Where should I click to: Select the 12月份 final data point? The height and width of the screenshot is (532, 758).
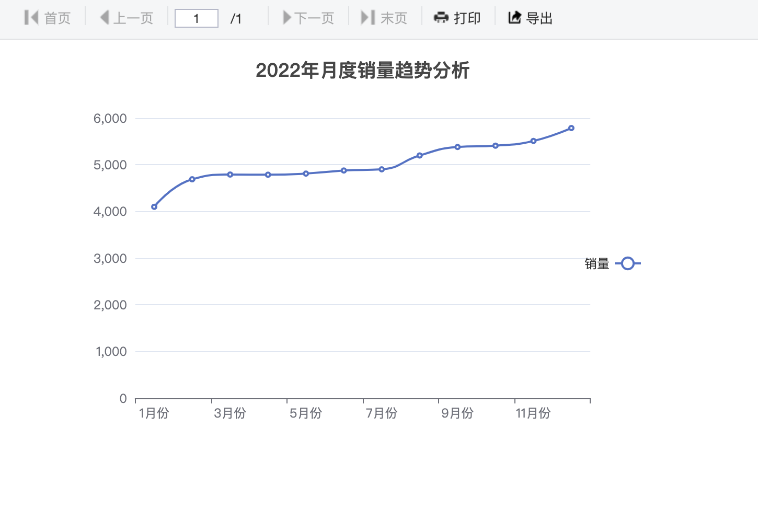pyautogui.click(x=571, y=128)
